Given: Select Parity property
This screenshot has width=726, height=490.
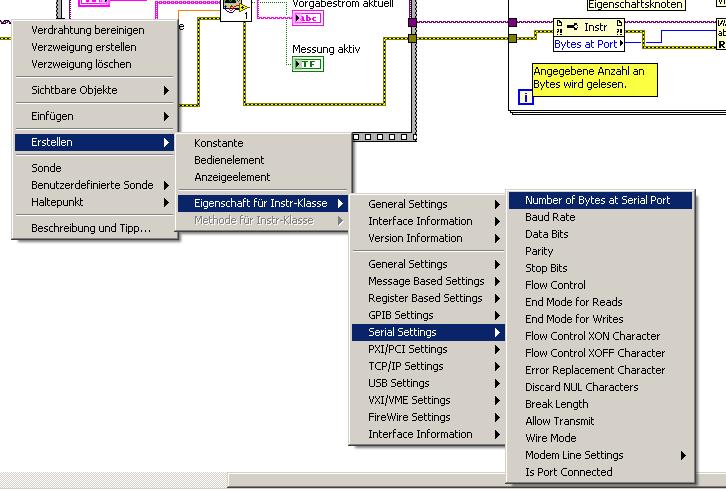Looking at the screenshot, I should coord(601,251).
